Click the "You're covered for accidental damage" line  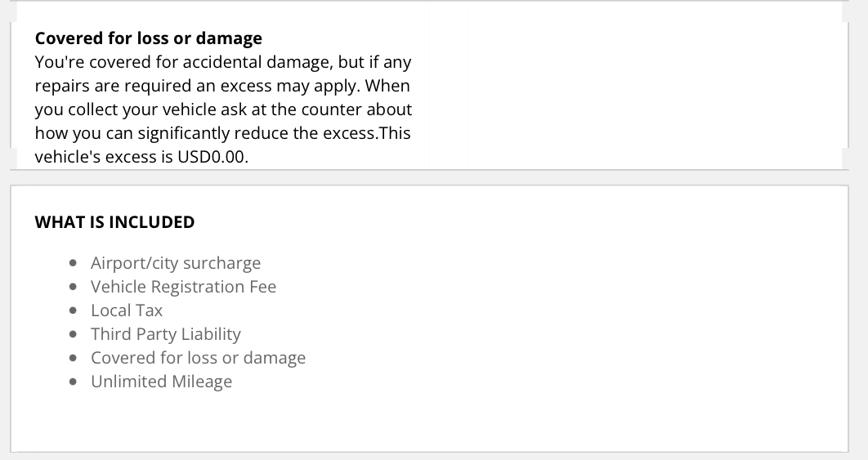[x=222, y=62]
